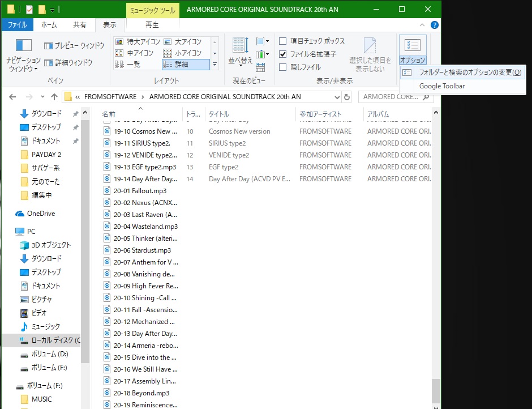The image size is (532, 409).
Task: Switch to the ホーム ribbon tab
Action: point(49,25)
